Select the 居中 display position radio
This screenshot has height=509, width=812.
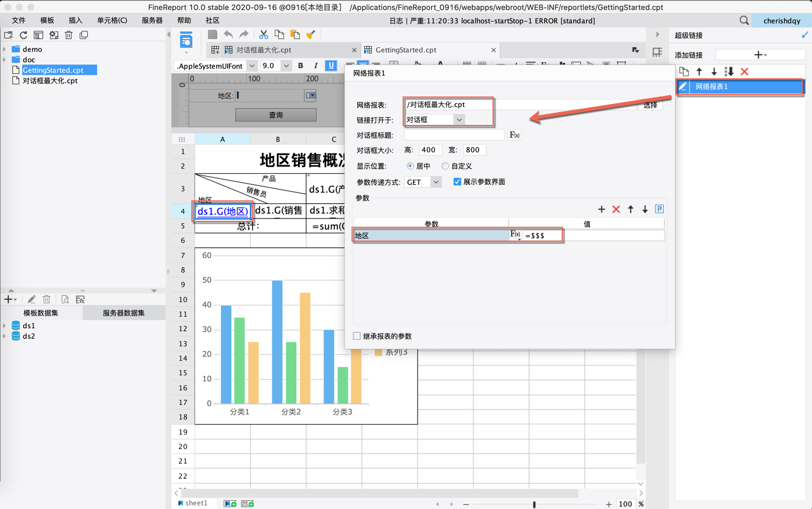coord(410,166)
